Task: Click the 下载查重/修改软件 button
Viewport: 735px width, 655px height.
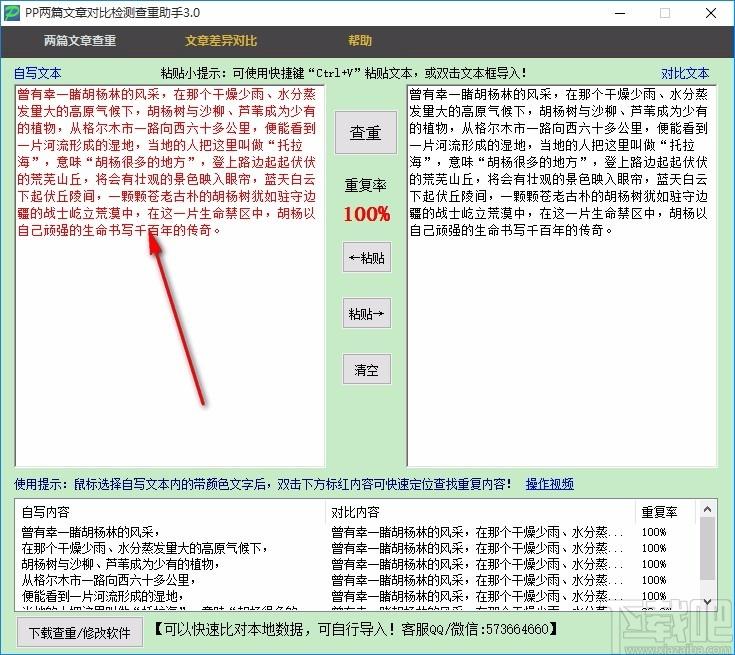Action: coord(80,632)
